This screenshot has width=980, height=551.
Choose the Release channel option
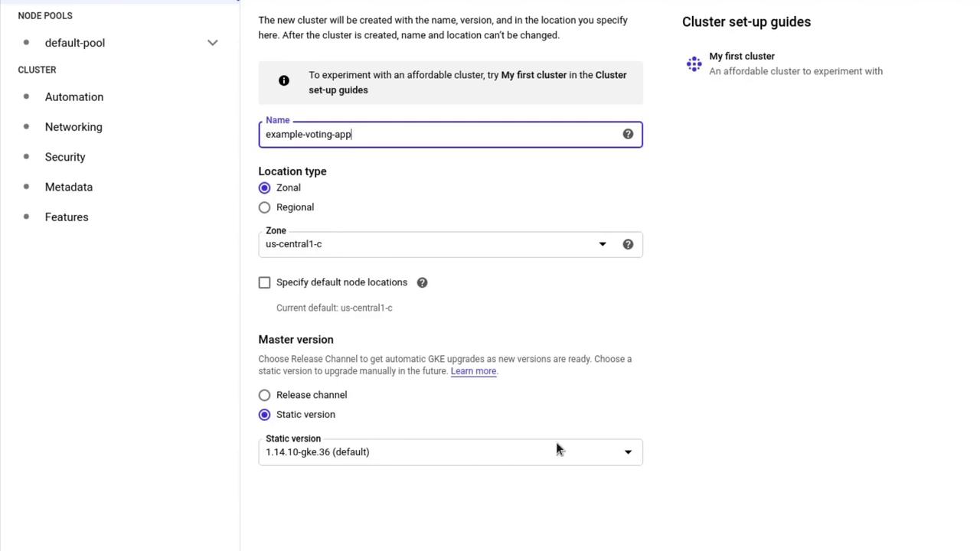click(x=265, y=395)
